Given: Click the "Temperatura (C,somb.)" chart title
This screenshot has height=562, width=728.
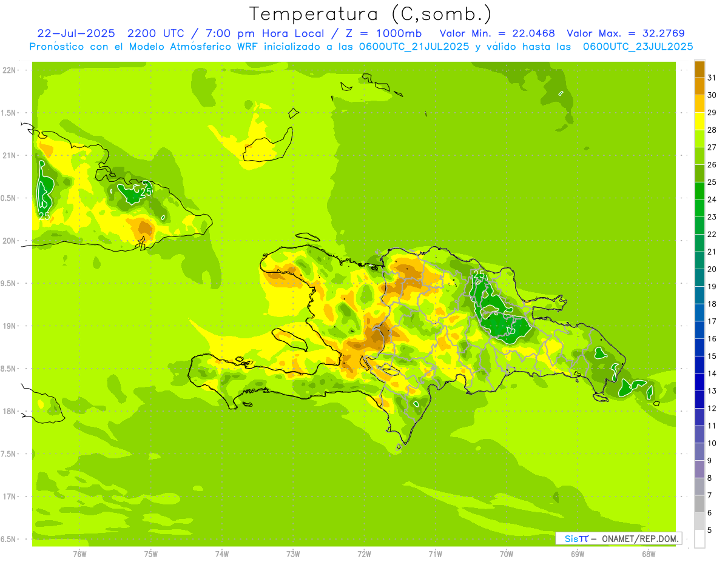Looking at the screenshot, I should pos(370,14).
